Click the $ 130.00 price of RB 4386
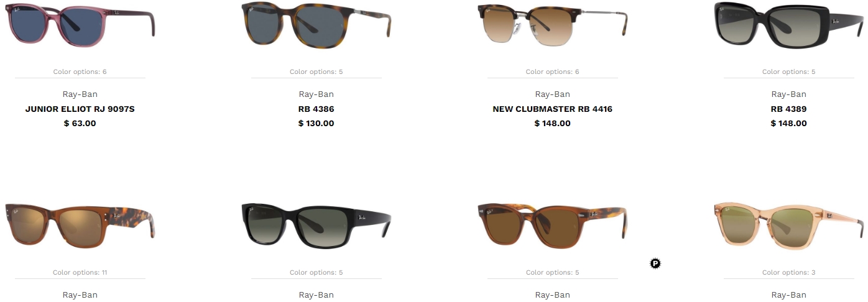Screen dimensions: 868x302 click(316, 124)
